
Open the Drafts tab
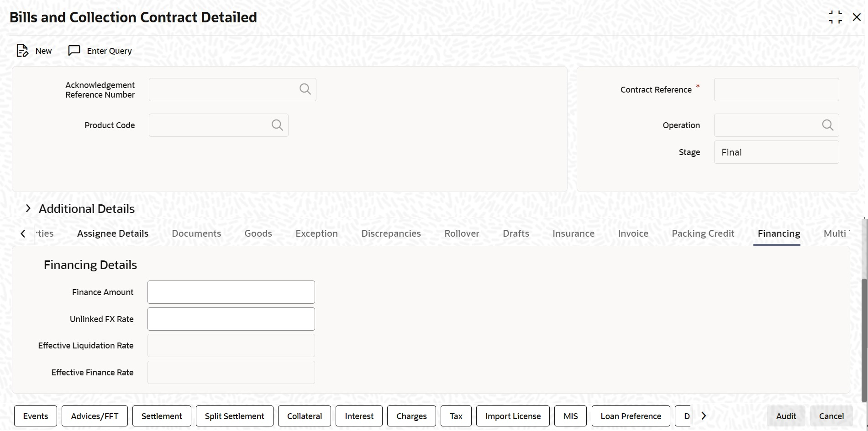[x=516, y=234]
